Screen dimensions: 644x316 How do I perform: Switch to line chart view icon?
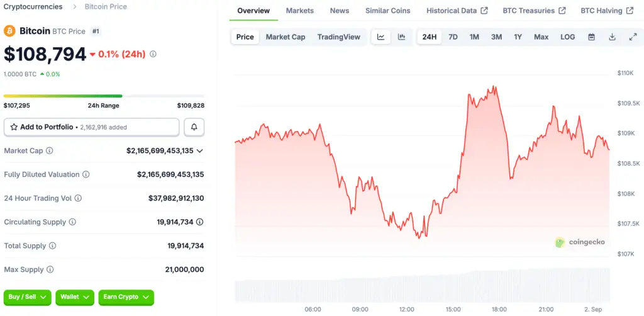[380, 37]
